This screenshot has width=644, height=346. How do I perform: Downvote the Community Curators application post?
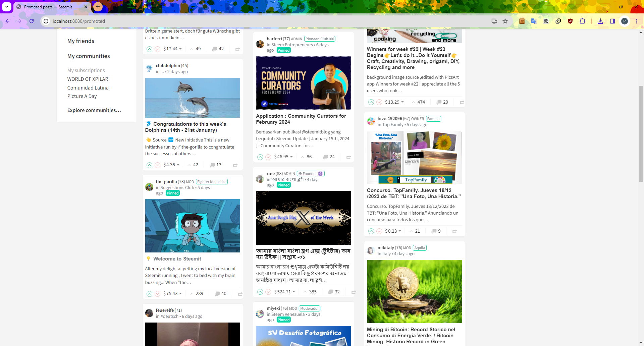pyautogui.click(x=268, y=157)
